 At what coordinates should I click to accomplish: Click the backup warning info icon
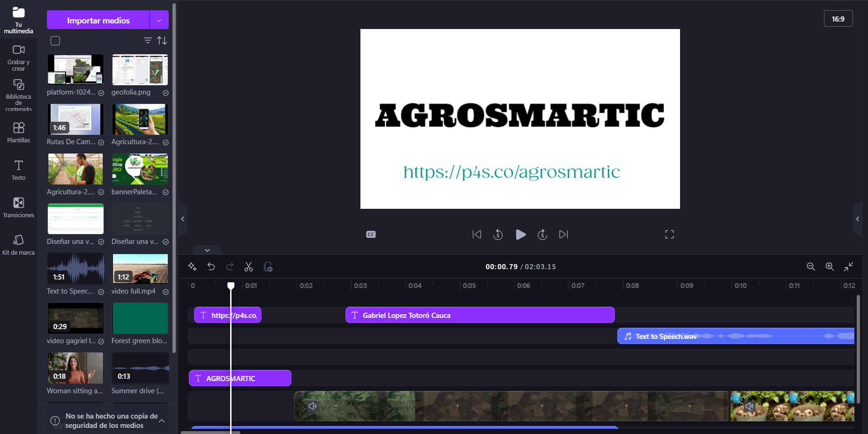pos(55,420)
